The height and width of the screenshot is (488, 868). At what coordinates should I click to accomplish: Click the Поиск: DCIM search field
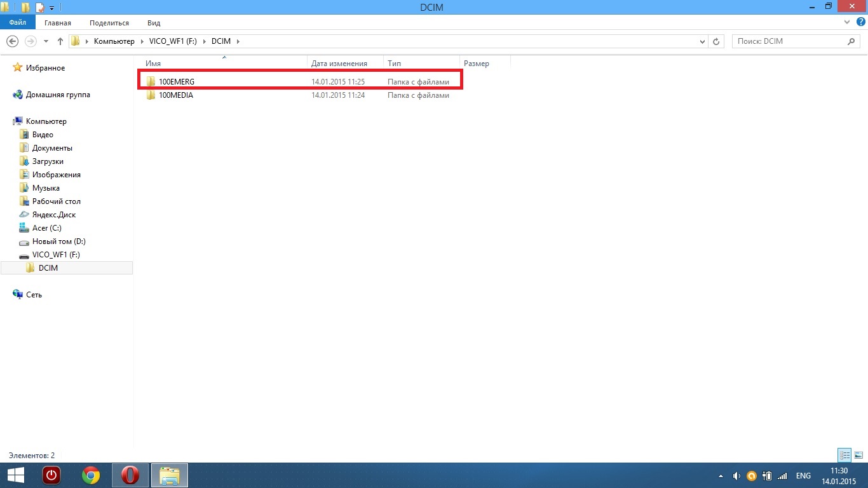tap(788, 41)
